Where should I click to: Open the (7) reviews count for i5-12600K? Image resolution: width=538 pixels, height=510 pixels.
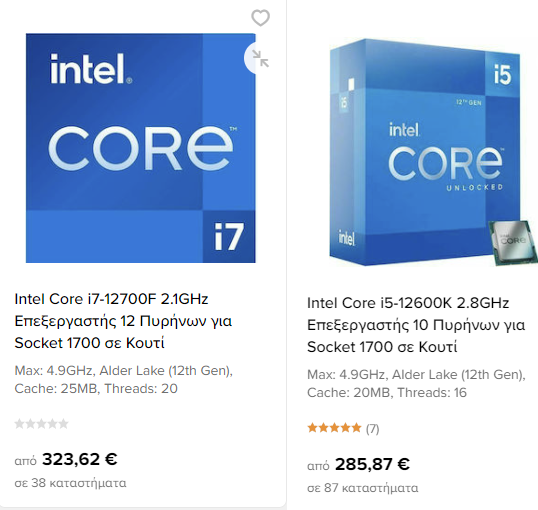373,429
